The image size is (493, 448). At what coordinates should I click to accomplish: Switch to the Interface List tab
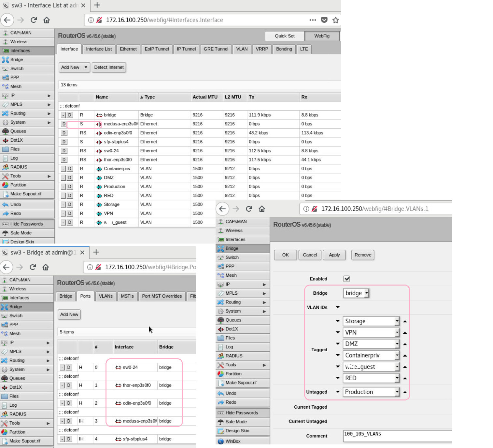[x=99, y=49]
